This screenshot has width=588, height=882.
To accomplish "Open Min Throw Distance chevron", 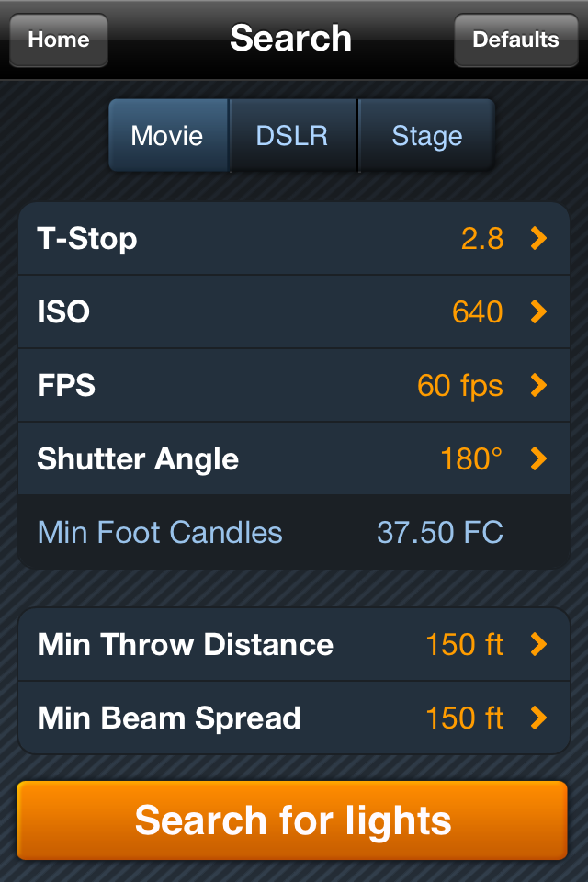I will (538, 645).
